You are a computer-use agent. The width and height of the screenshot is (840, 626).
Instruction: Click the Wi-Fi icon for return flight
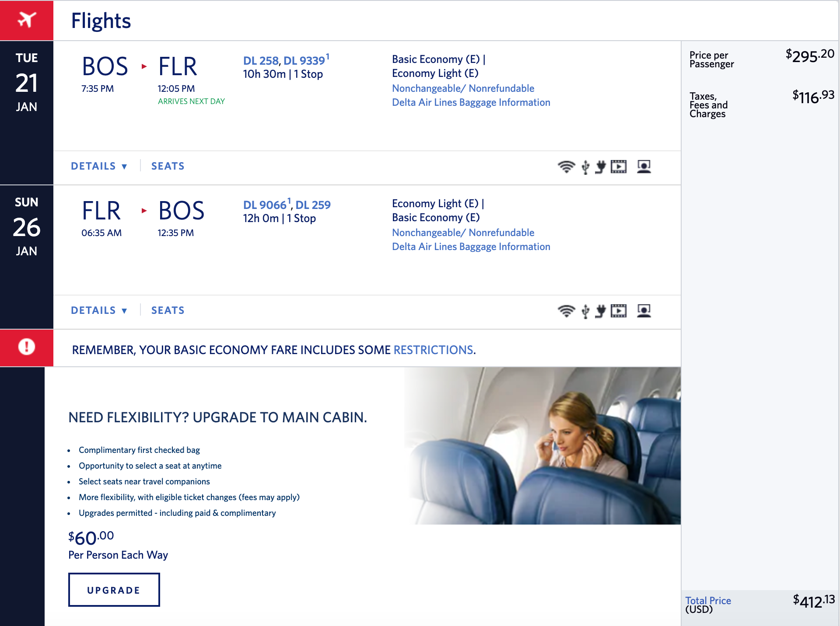tap(566, 311)
